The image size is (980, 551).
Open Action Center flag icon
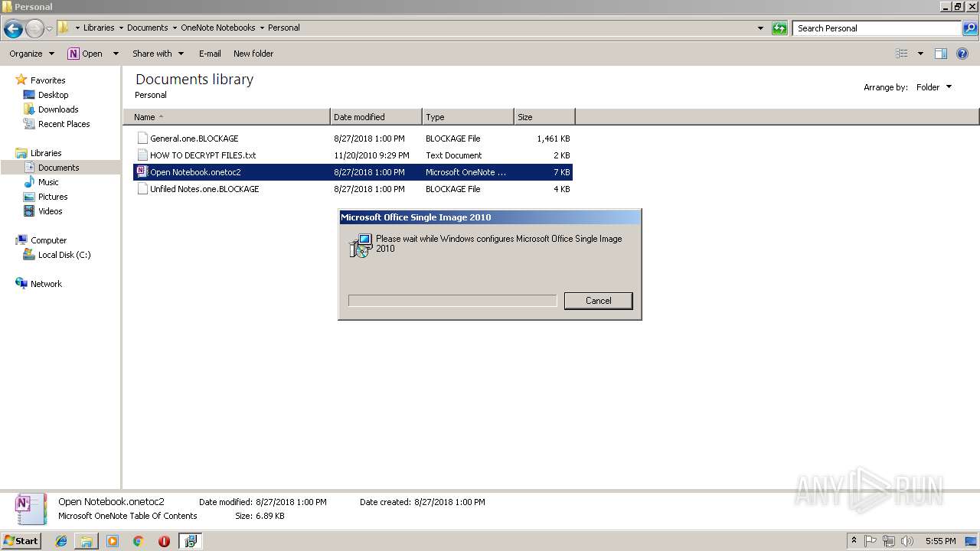(871, 541)
